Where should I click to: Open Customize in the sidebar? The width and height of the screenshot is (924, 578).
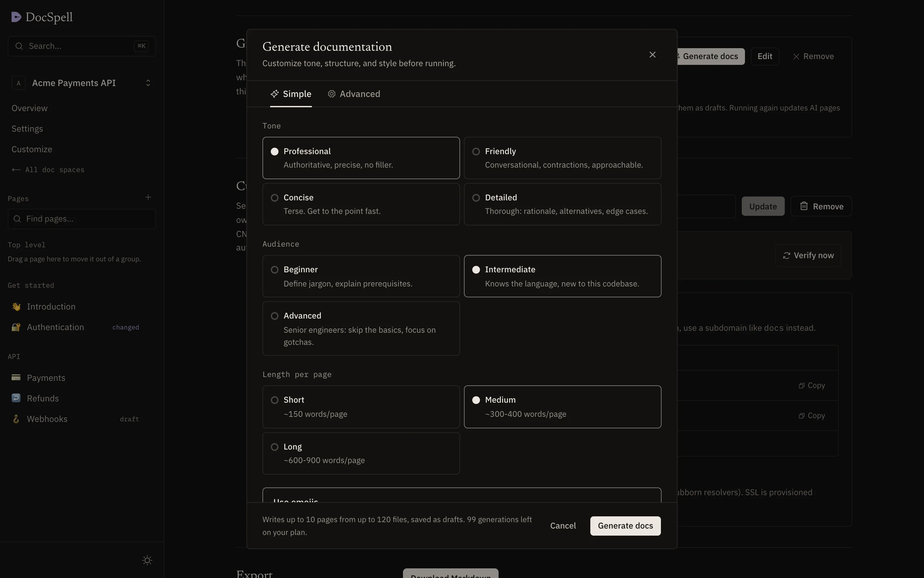[32, 149]
